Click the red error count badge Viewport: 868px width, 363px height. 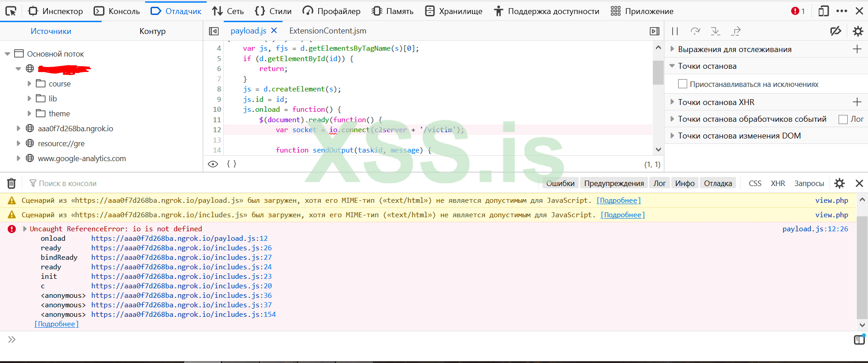pyautogui.click(x=798, y=11)
